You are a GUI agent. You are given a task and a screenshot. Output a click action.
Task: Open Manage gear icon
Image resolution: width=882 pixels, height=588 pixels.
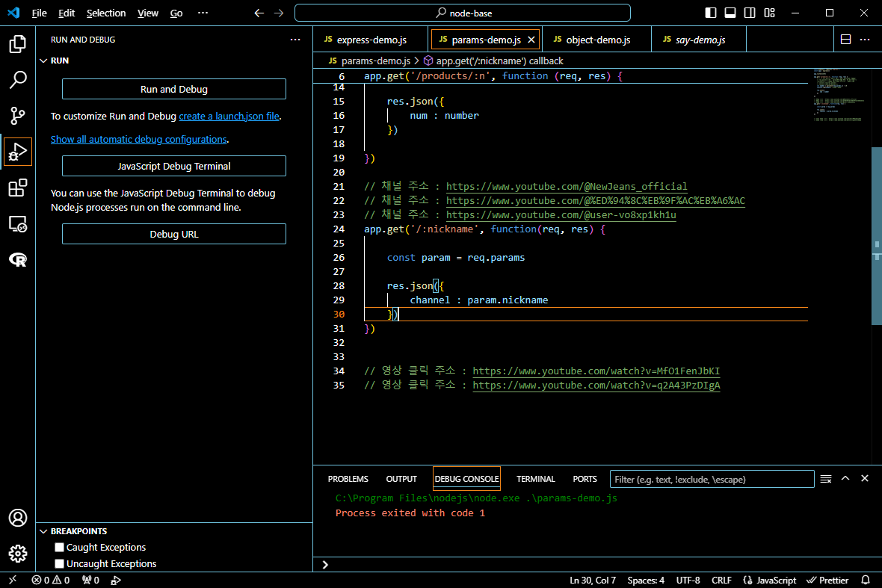(17, 554)
